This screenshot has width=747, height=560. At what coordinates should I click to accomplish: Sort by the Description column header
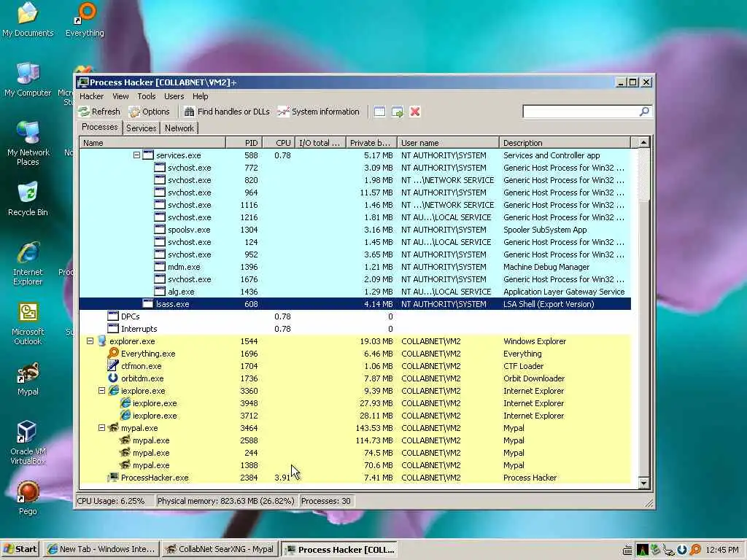(x=565, y=143)
